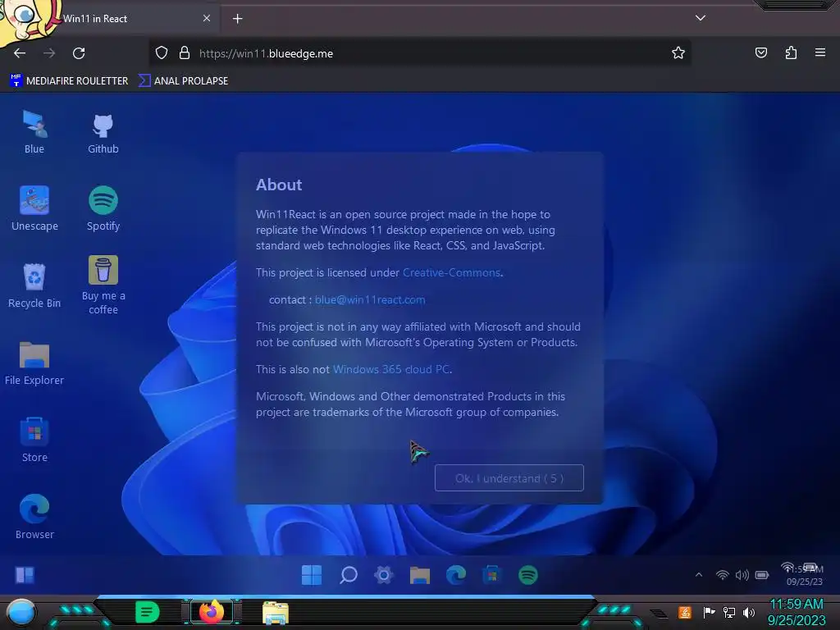Click the site security padlock icon

[x=185, y=53]
